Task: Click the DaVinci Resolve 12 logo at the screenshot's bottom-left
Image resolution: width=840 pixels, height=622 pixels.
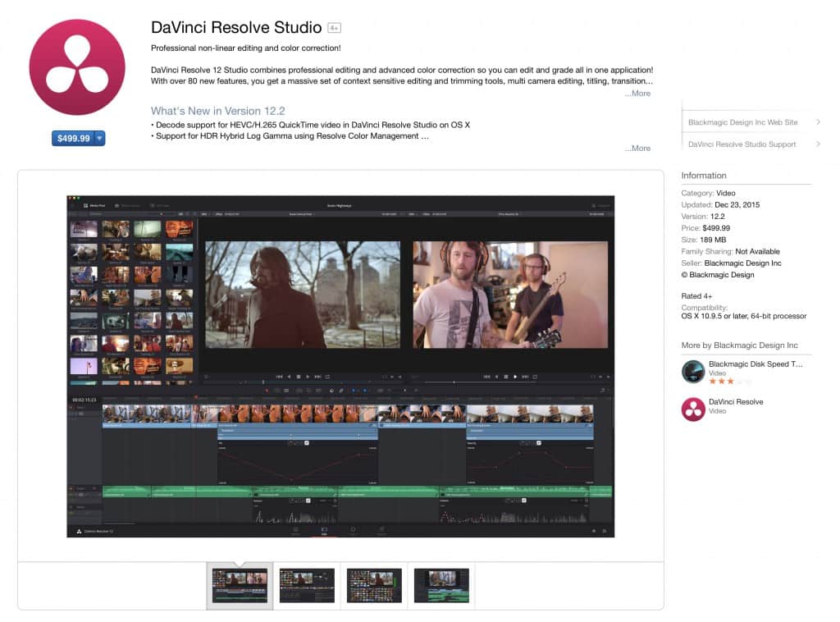Action: [95, 532]
